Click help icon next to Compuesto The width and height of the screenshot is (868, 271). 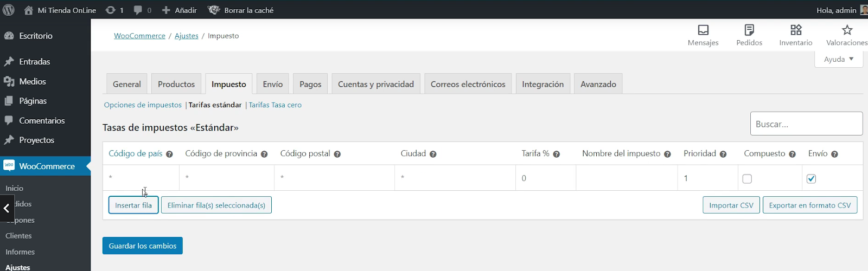click(792, 154)
